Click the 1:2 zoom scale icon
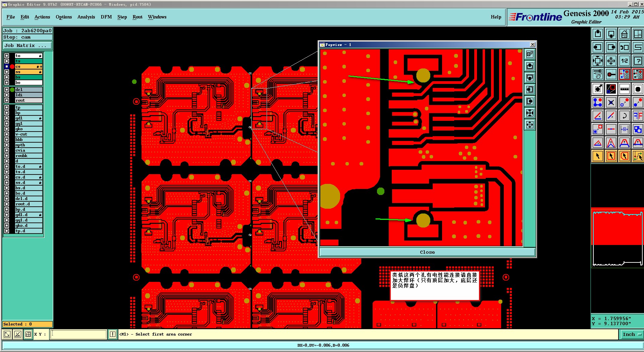Viewport: 644px width, 352px height. click(x=624, y=61)
